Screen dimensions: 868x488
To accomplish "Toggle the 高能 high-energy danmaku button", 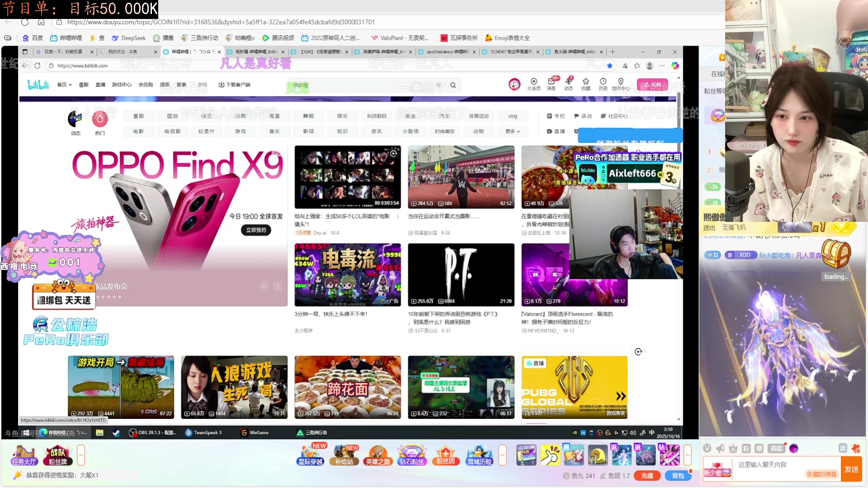I will tap(776, 448).
